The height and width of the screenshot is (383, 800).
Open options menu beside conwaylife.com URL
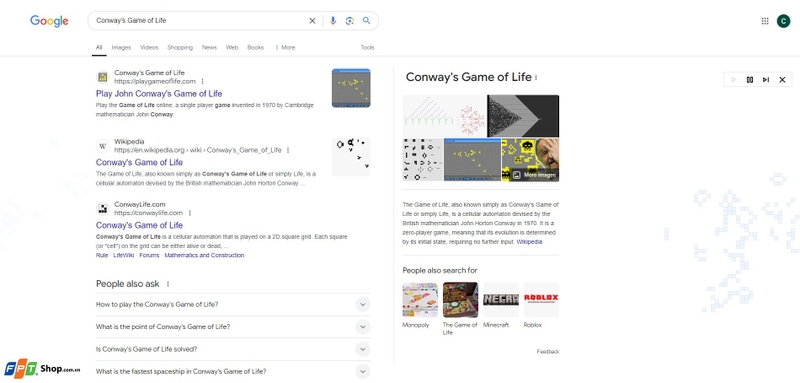pos(190,213)
